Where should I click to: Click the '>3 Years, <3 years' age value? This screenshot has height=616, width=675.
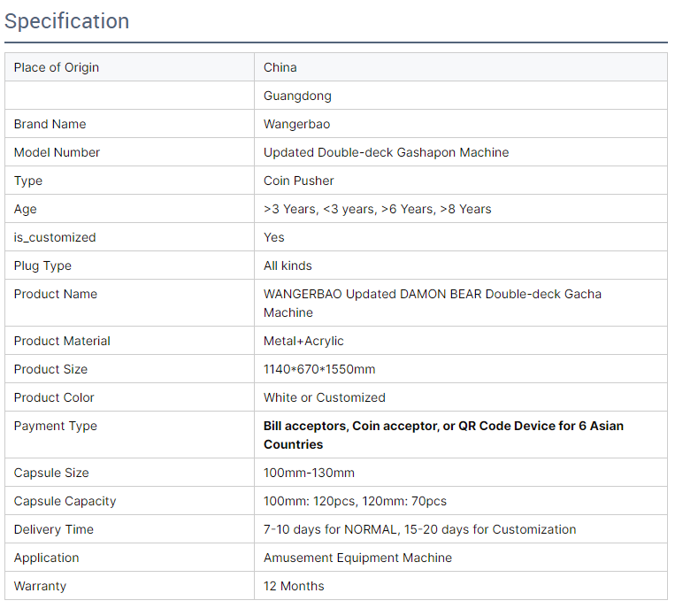(x=377, y=209)
